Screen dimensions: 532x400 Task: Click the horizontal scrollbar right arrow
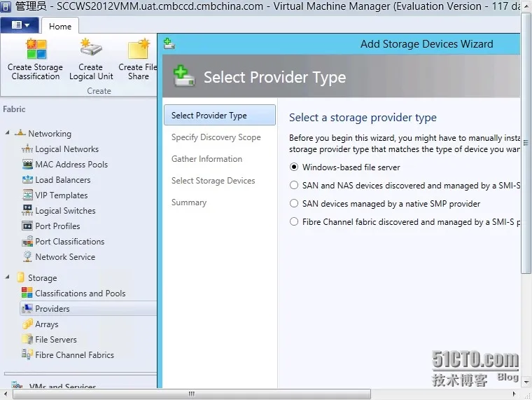click(514, 394)
